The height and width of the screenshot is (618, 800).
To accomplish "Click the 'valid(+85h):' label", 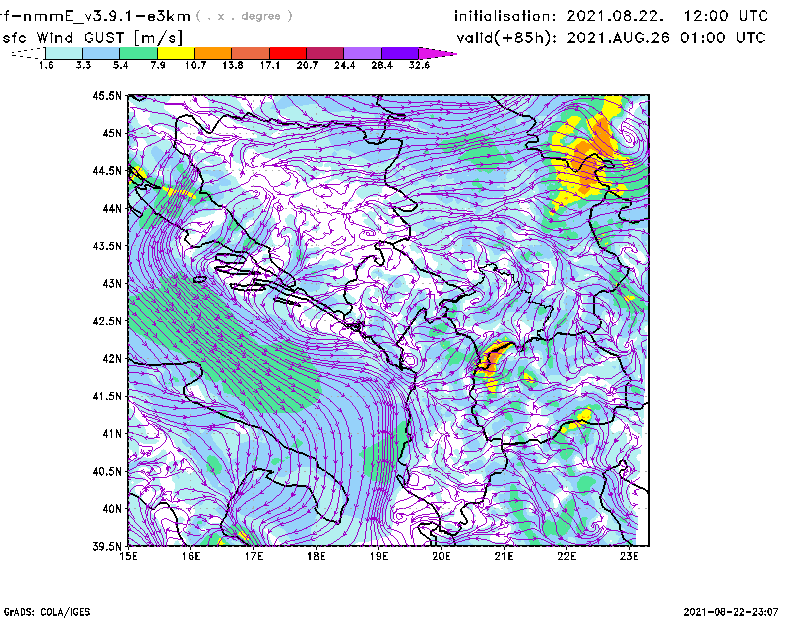I will coord(507,38).
